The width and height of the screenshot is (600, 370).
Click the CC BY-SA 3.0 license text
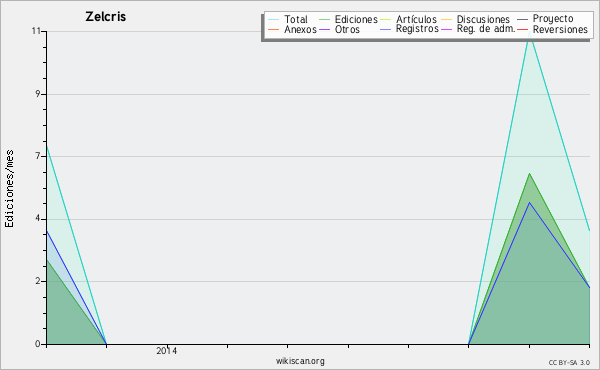(x=569, y=363)
